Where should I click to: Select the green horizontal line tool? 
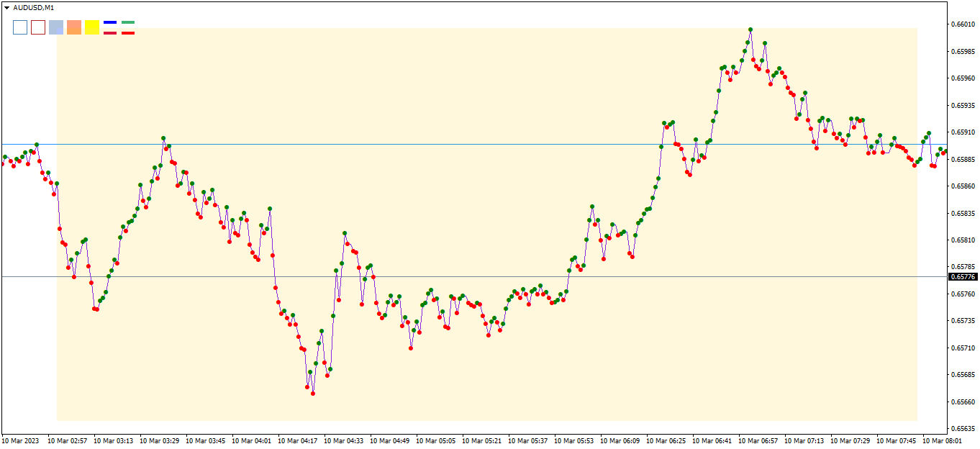tap(128, 22)
